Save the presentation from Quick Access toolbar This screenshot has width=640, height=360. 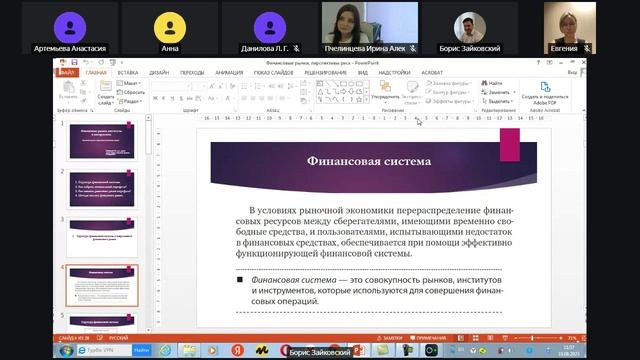tap(74, 62)
